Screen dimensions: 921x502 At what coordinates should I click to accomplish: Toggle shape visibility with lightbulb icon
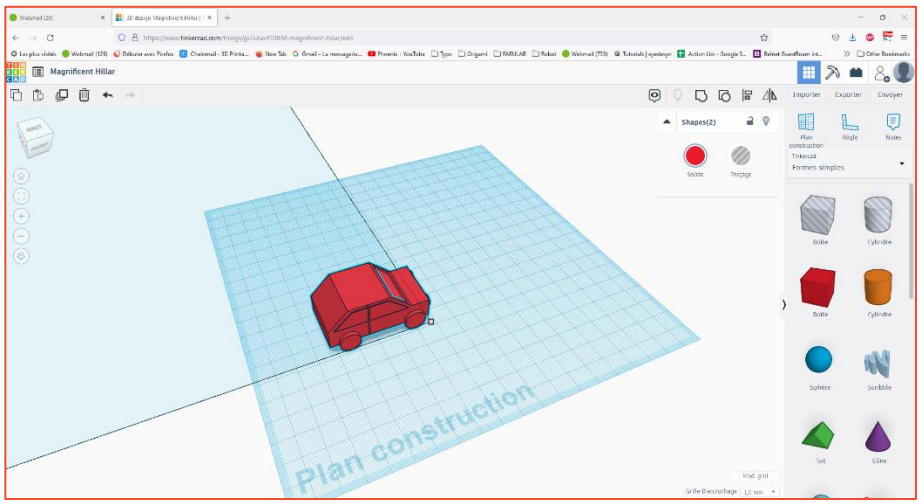[766, 121]
